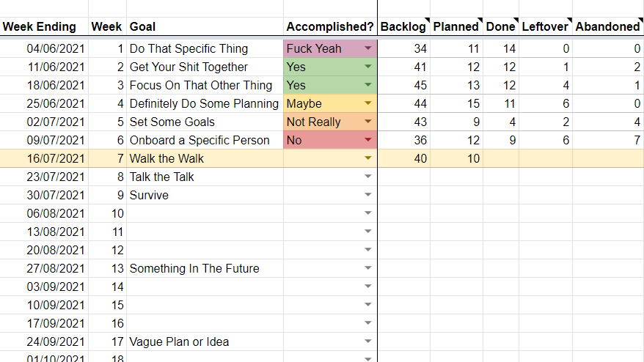Click the green 'Yes' cell for week 2
The height and width of the screenshot is (362, 644).
click(x=330, y=67)
